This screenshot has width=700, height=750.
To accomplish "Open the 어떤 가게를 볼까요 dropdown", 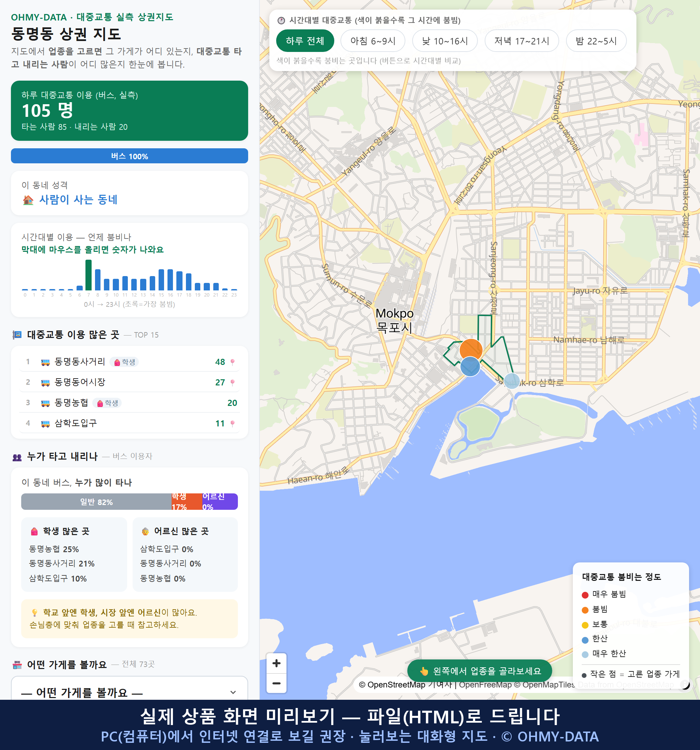I will pyautogui.click(x=130, y=688).
